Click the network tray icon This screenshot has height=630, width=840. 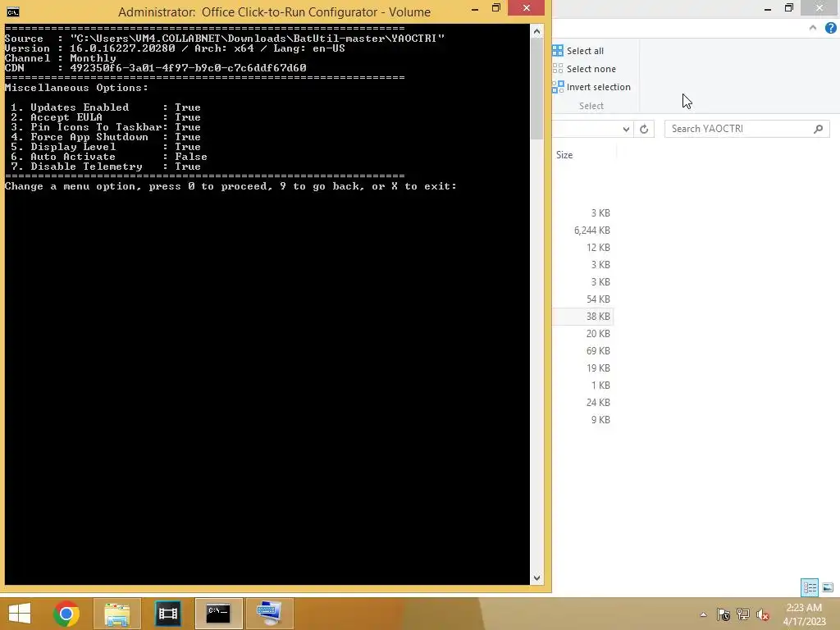pos(743,614)
